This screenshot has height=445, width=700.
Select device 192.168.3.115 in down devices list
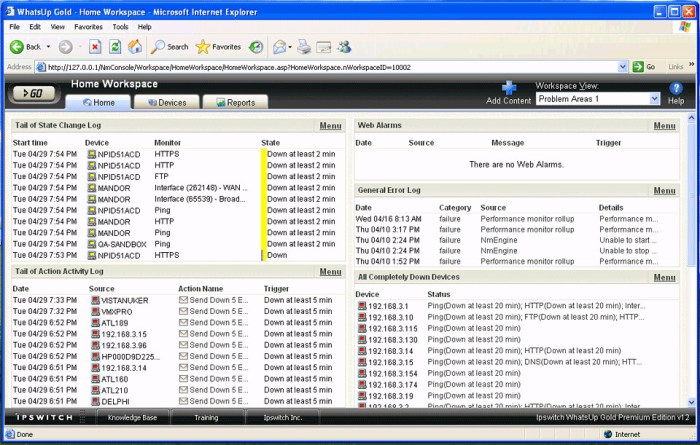coord(393,329)
